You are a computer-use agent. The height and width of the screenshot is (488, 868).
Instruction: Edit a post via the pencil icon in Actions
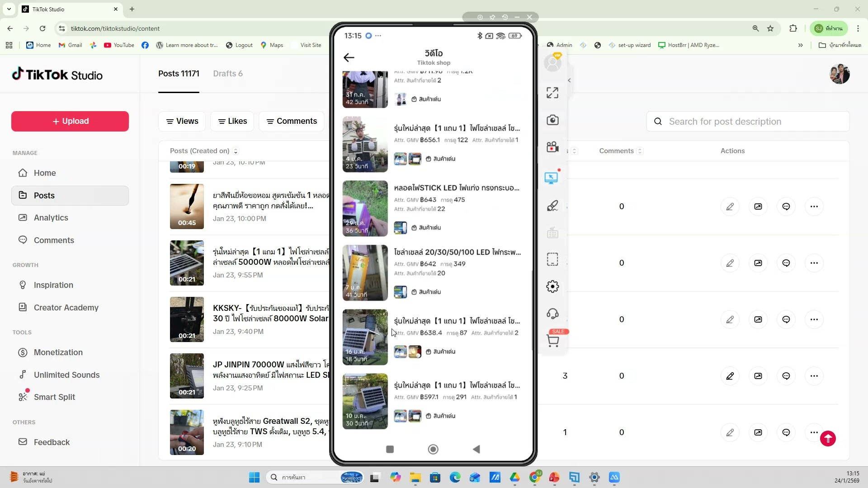click(731, 206)
